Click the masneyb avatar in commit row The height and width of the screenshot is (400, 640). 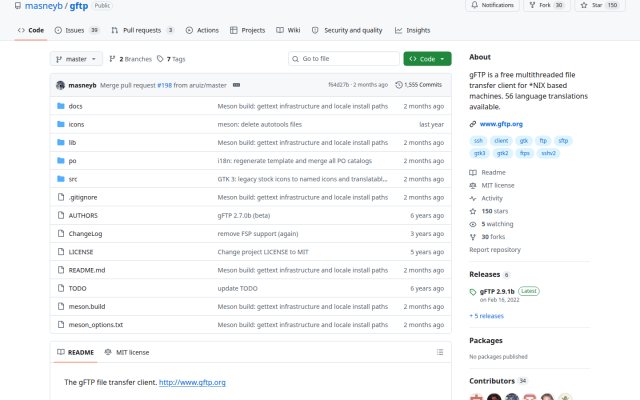(x=60, y=85)
